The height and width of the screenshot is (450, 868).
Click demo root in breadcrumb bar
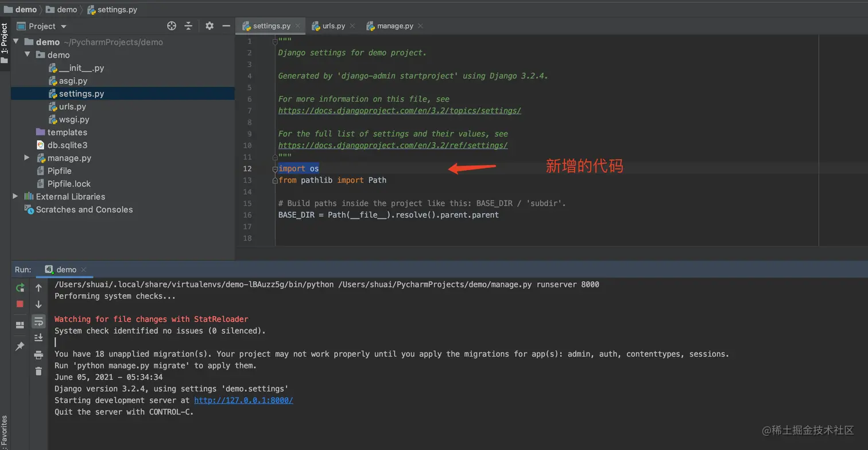pyautogui.click(x=21, y=9)
